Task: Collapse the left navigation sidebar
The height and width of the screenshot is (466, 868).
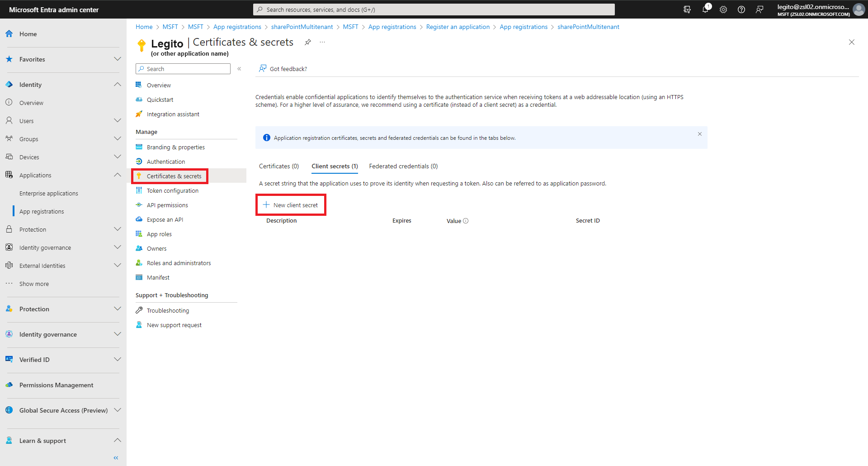Action: click(x=116, y=458)
